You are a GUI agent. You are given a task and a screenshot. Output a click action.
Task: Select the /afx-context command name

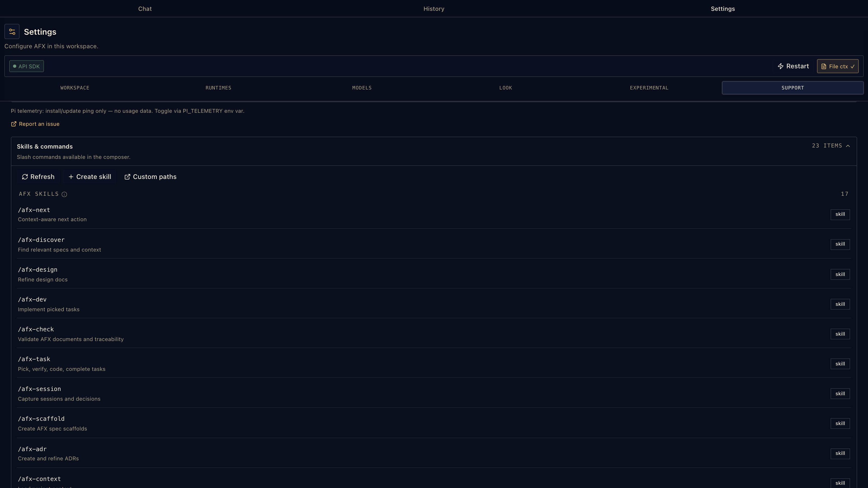tap(39, 479)
